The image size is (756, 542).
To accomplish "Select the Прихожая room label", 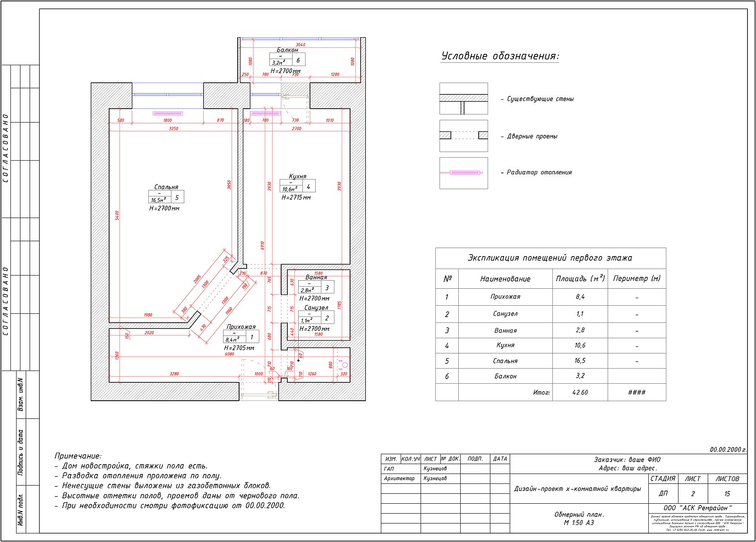I will pyautogui.click(x=241, y=327).
